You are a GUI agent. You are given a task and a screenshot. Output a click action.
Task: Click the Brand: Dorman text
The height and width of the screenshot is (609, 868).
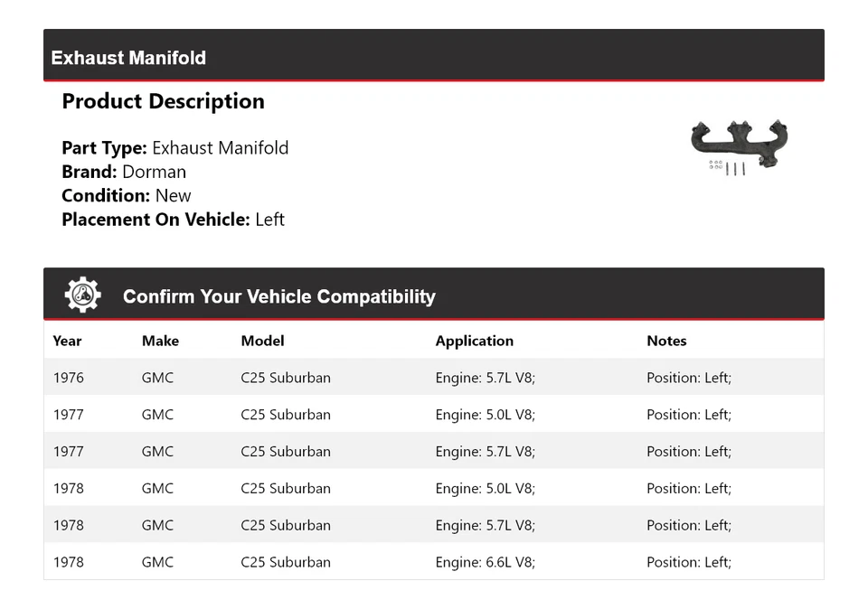124,172
